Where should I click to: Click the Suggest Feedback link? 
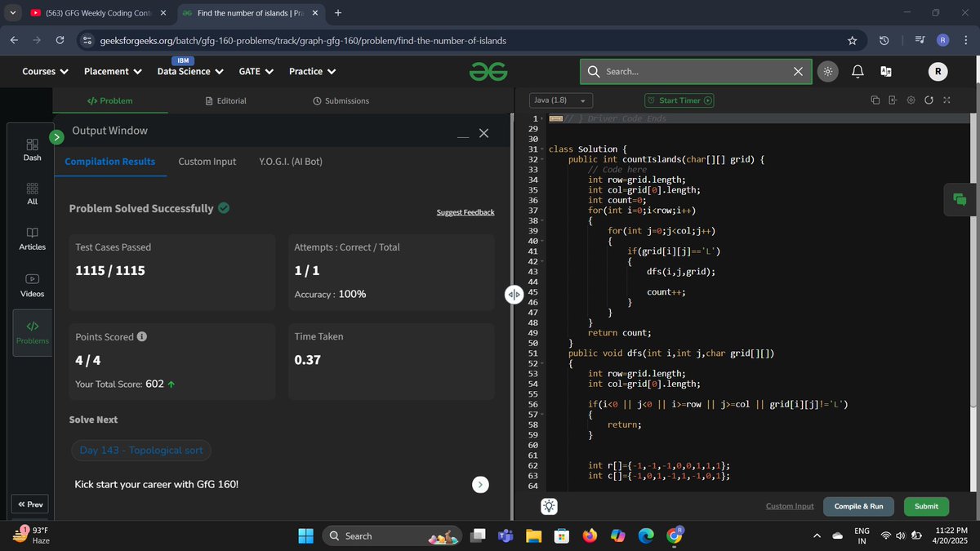465,212
